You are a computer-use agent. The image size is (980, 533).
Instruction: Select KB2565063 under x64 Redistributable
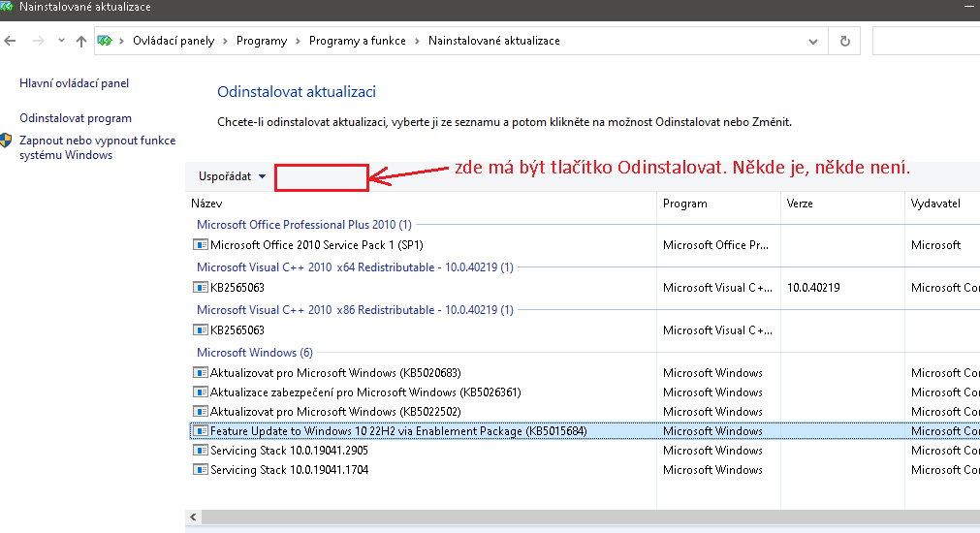point(585,288)
